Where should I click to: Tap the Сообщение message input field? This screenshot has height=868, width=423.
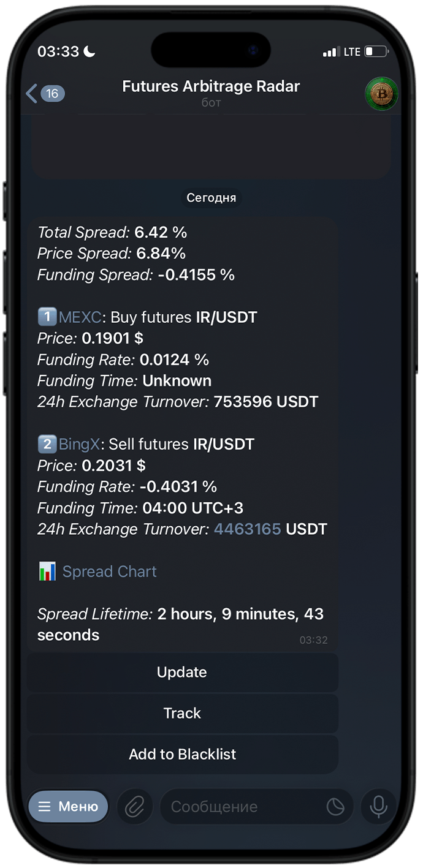(x=215, y=806)
